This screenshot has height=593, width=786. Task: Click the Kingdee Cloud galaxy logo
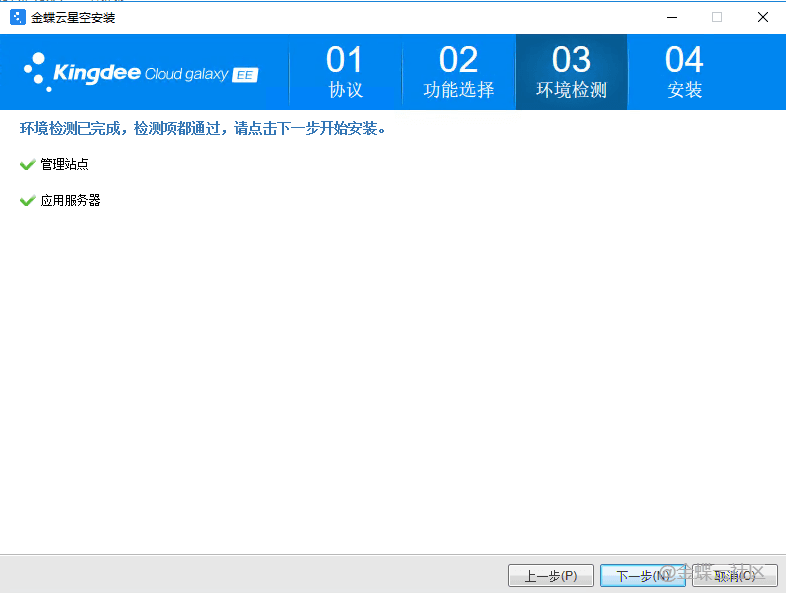tap(141, 73)
